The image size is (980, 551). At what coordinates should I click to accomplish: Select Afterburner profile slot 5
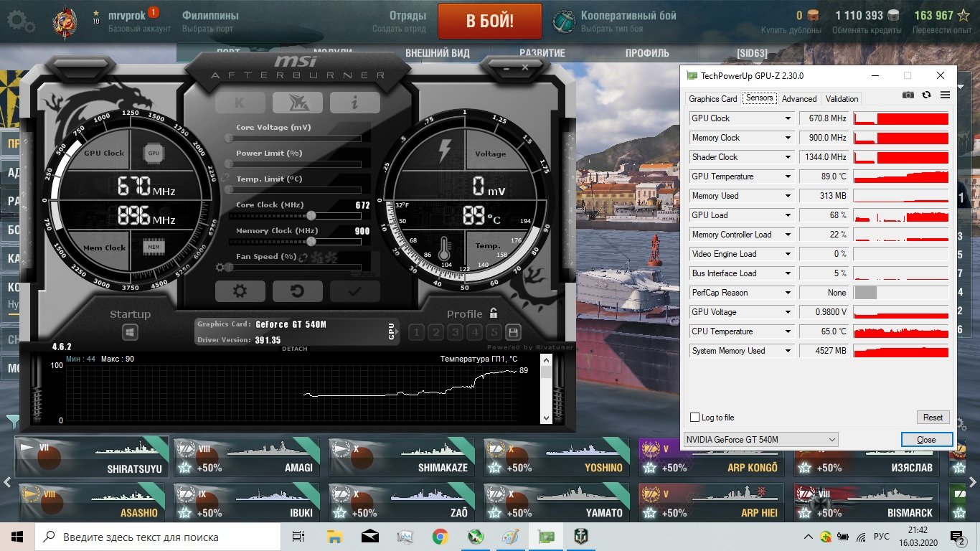tap(494, 332)
